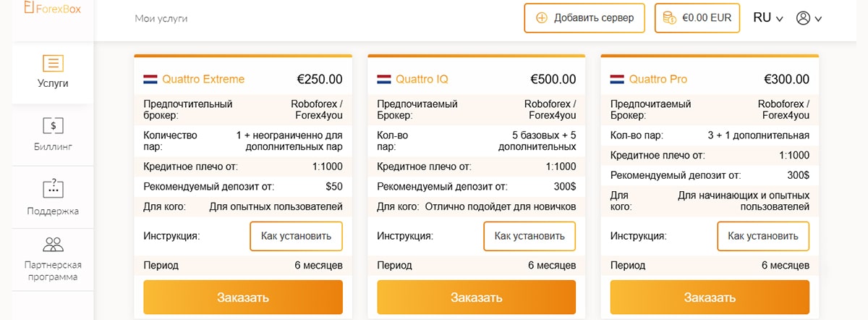This screenshot has width=868, height=320.
Task: Open the Биллинг dollar icon
Action: [x=53, y=126]
